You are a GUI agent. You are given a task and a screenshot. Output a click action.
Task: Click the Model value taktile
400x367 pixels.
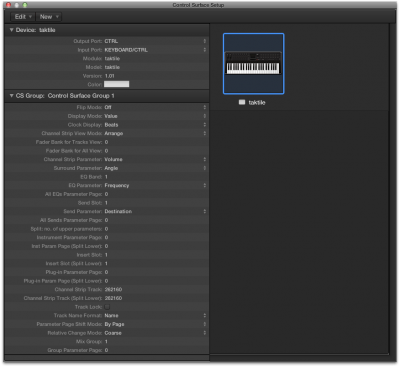(112, 67)
